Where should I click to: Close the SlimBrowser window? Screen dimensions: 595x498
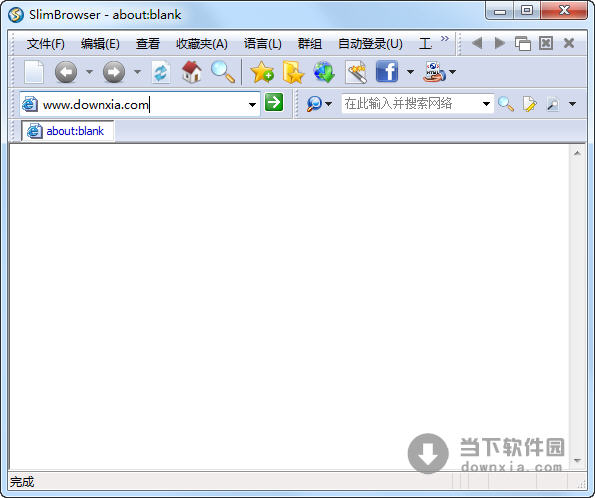pos(564,10)
